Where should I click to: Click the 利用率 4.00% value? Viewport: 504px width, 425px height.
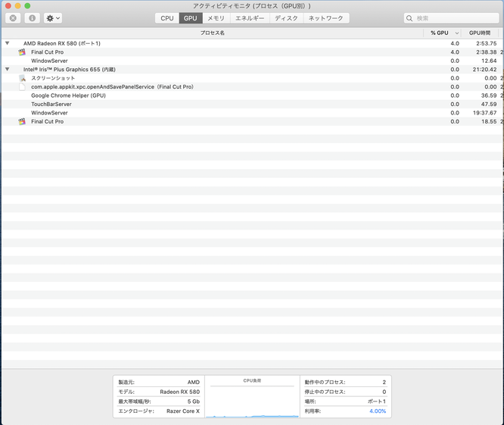(x=378, y=411)
